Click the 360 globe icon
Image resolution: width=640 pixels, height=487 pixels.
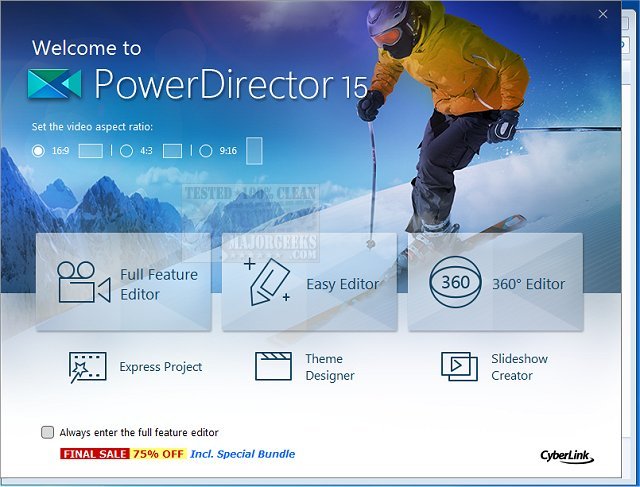455,282
